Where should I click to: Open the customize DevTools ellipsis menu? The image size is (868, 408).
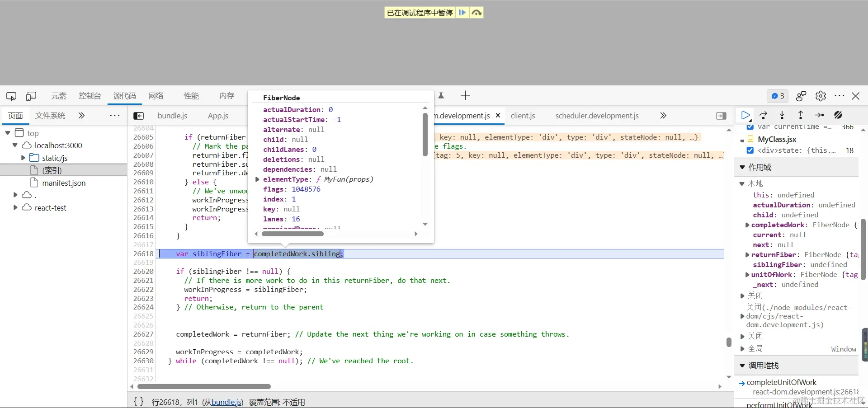pyautogui.click(x=840, y=96)
